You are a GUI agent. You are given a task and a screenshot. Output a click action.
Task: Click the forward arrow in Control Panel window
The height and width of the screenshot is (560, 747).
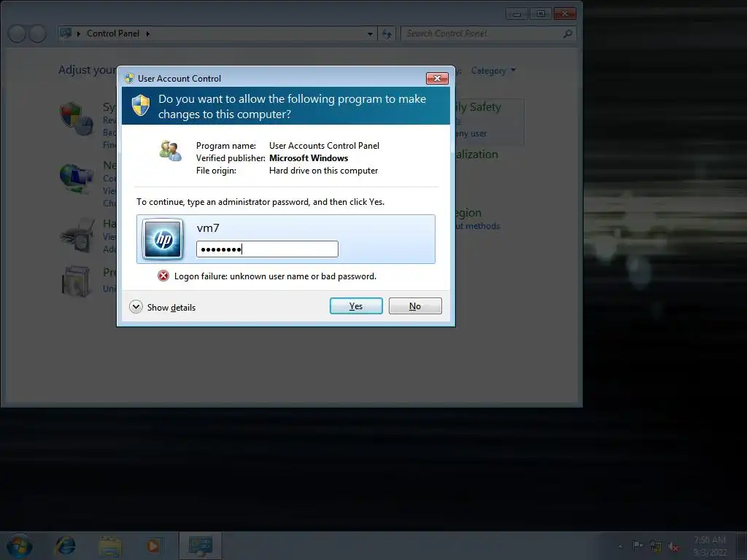(x=38, y=34)
